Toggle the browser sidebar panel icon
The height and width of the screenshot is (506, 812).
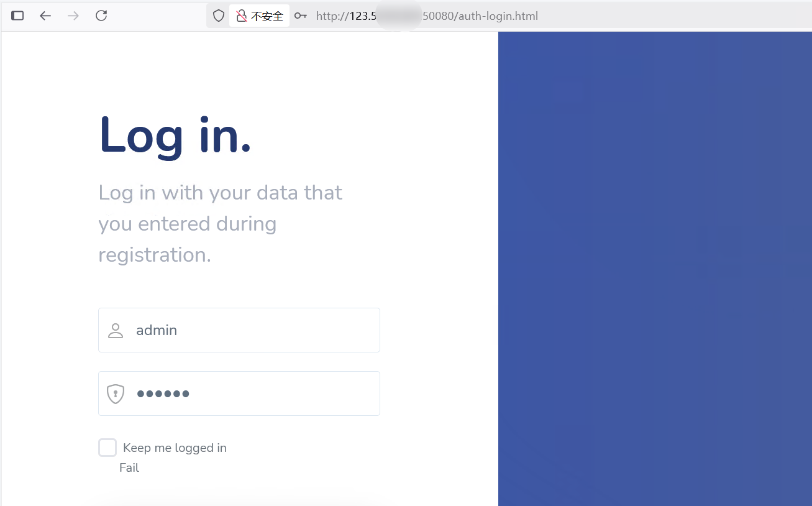coord(17,16)
